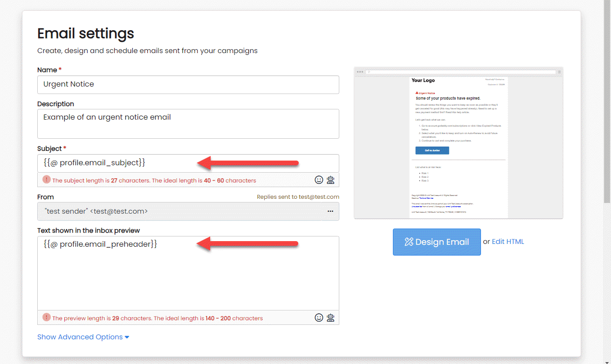Focus the Description text area

(188, 124)
